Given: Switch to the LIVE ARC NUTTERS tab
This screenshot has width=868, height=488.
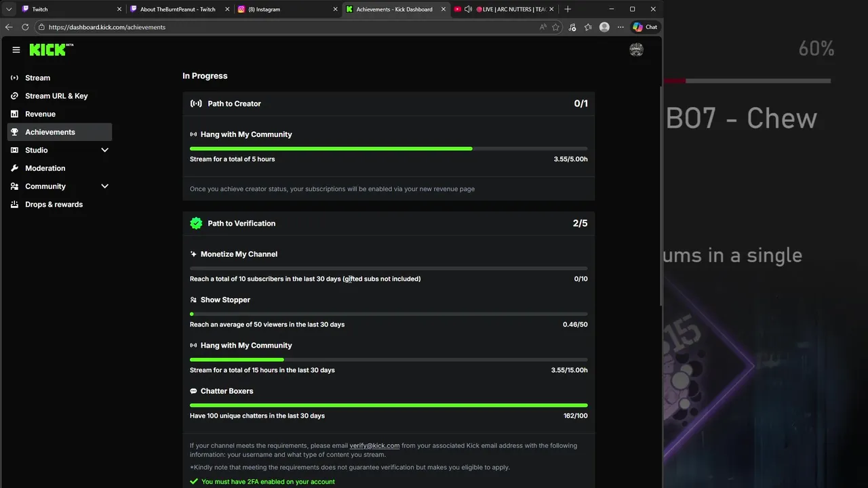Looking at the screenshot, I should (504, 9).
